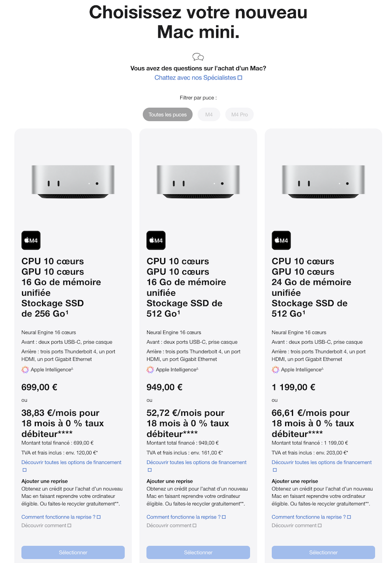Click M4 chip badge on 24 Go model

281,240
